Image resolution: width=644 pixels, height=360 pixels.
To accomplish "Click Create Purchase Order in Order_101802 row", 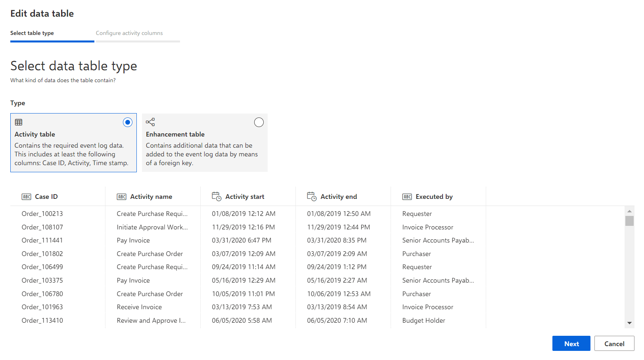I will (x=150, y=254).
